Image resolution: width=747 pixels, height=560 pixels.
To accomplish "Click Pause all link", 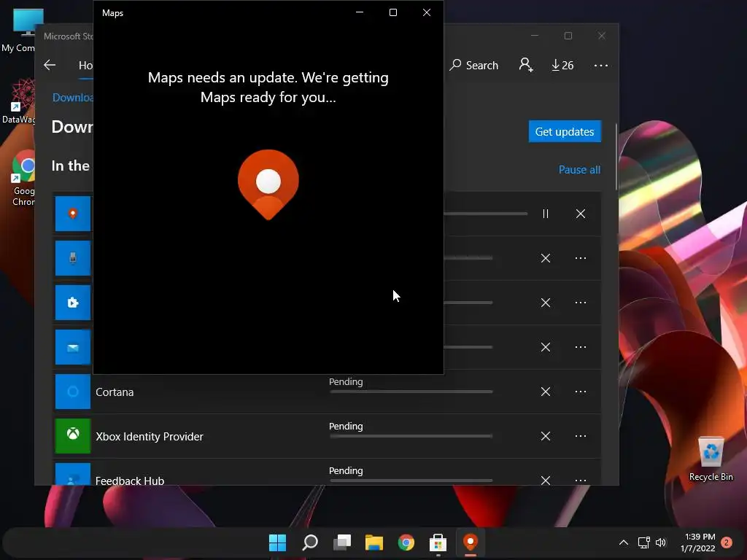I will [579, 169].
